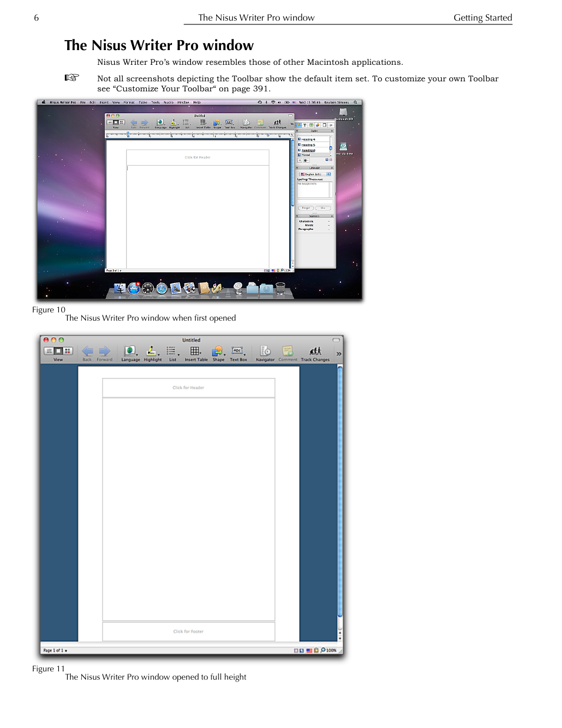The width and height of the screenshot is (562, 728).
Task: Open Track Changes in the large window toolbar
Action: click(x=315, y=351)
